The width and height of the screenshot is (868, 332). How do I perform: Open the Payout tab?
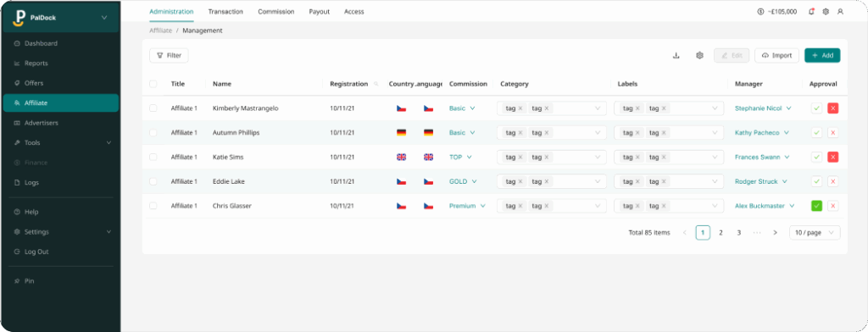(320, 12)
